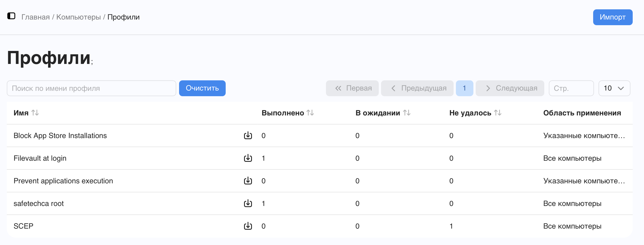Select page 1 in pagination
Image resolution: width=644 pixels, height=245 pixels.
coord(464,88)
